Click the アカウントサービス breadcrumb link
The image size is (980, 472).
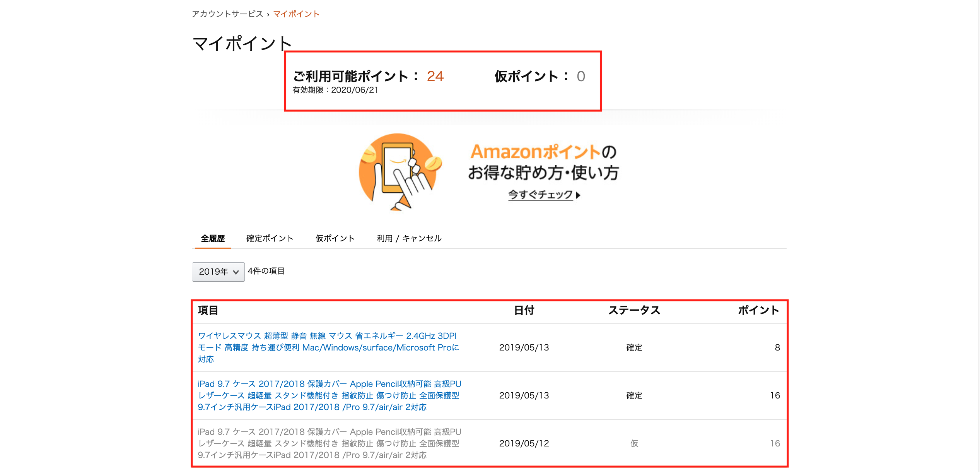click(x=227, y=14)
